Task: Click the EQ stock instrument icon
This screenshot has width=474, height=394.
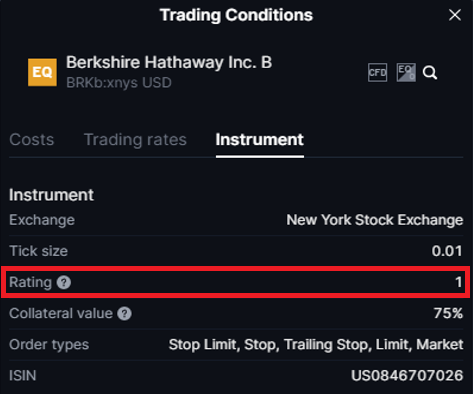Action: [x=406, y=72]
